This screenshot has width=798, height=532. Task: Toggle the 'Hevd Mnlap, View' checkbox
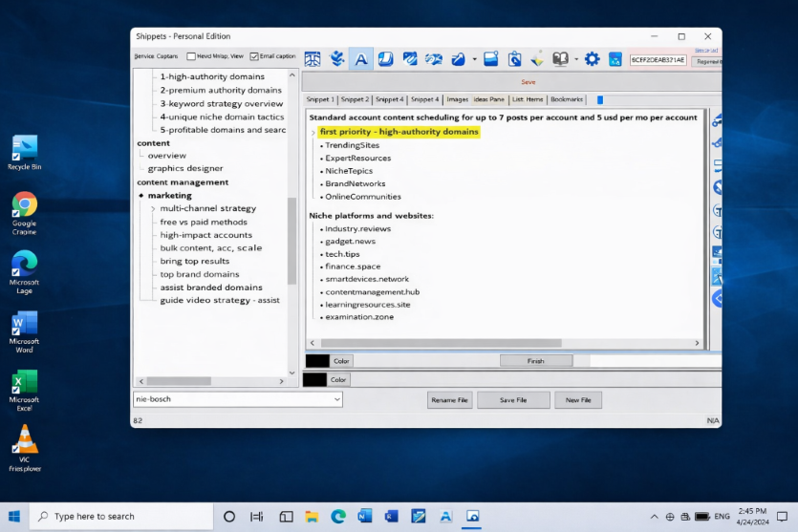191,56
